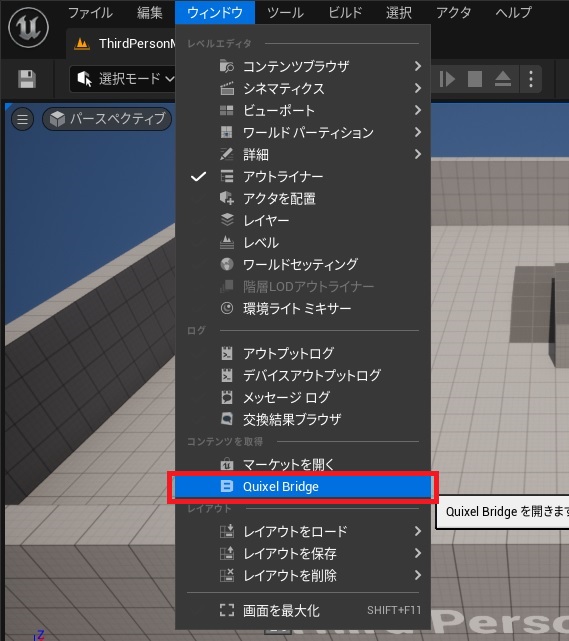Click the 環境ライト ミキサー icon
569x641 pixels.
point(227,308)
